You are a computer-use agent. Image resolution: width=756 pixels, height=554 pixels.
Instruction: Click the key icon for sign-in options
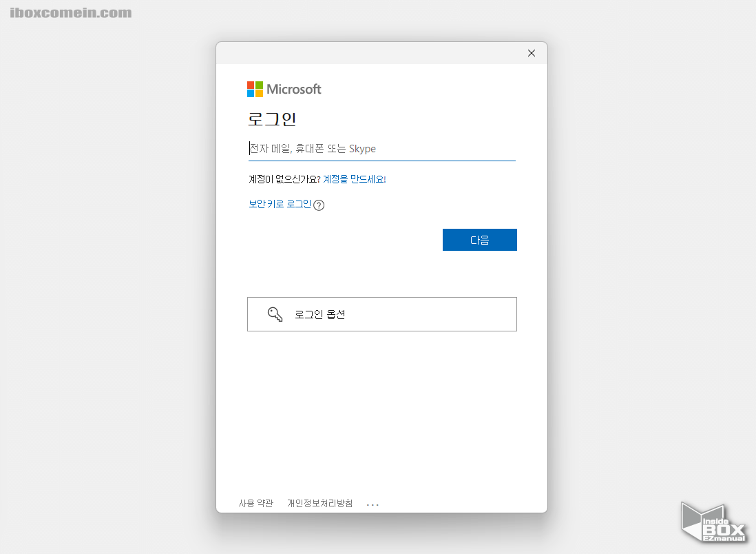click(x=275, y=315)
